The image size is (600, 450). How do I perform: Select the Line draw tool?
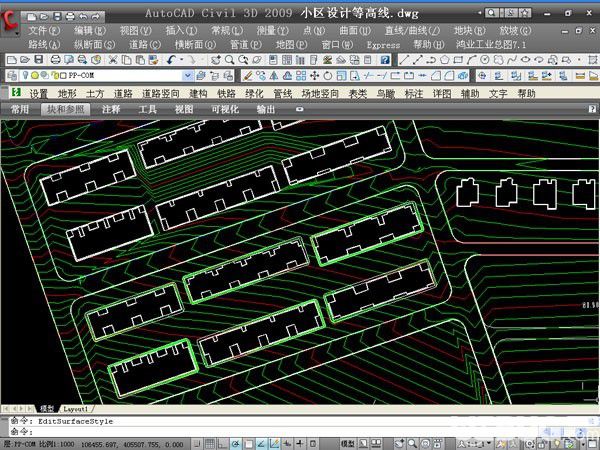(x=404, y=60)
